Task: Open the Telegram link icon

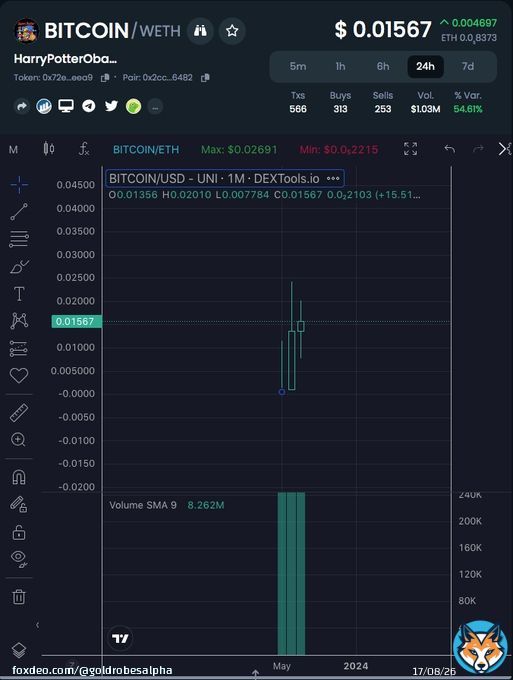Action: (x=88, y=106)
